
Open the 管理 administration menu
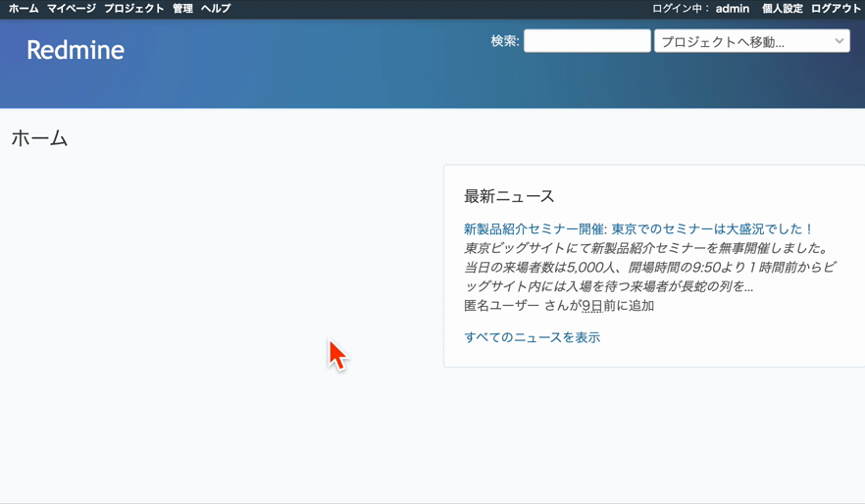pyautogui.click(x=182, y=9)
